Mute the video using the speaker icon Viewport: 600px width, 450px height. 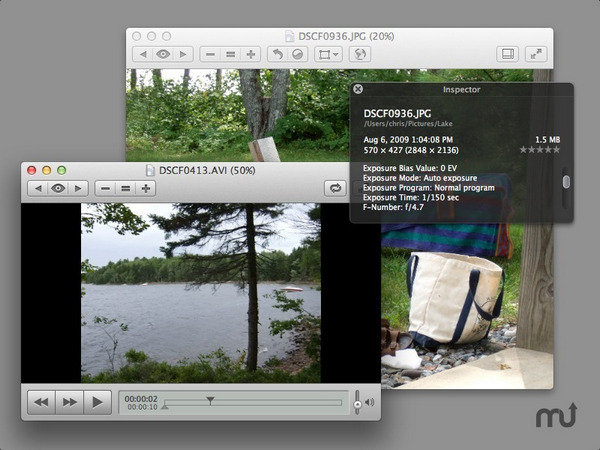click(x=370, y=403)
